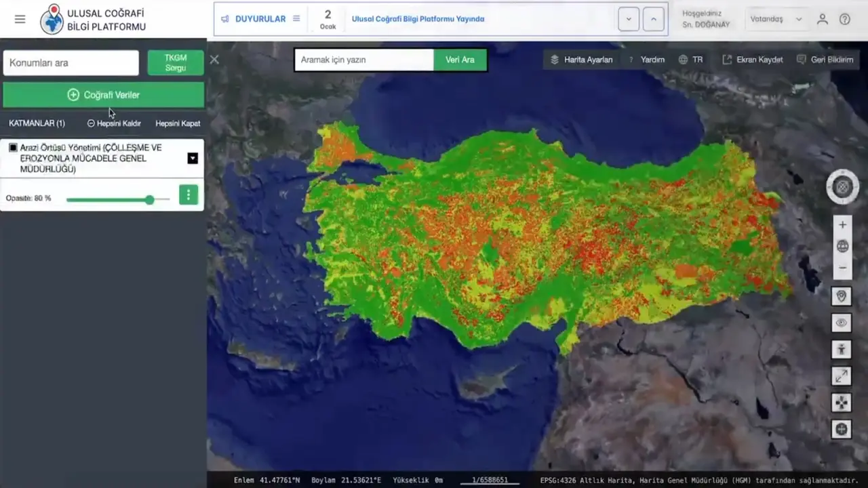Image resolution: width=868 pixels, height=488 pixels.
Task: Expand the Arazi Örtüsü layer dropdown arrow
Action: [x=193, y=158]
